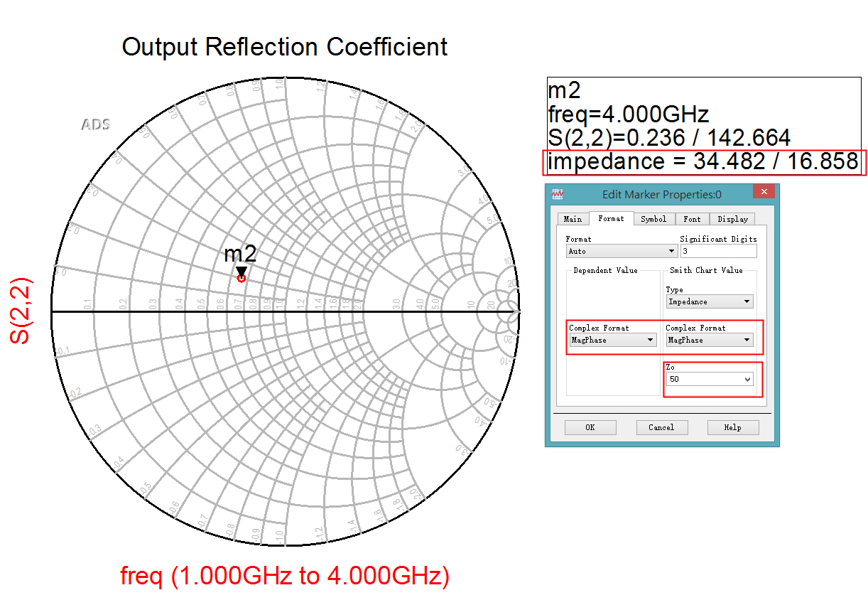Viewport: 868px width, 600px height.
Task: Click the Significant Digits input field
Action: coord(718,251)
